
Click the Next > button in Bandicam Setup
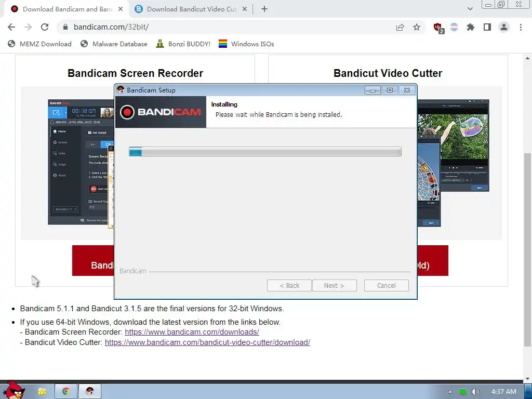(x=334, y=285)
